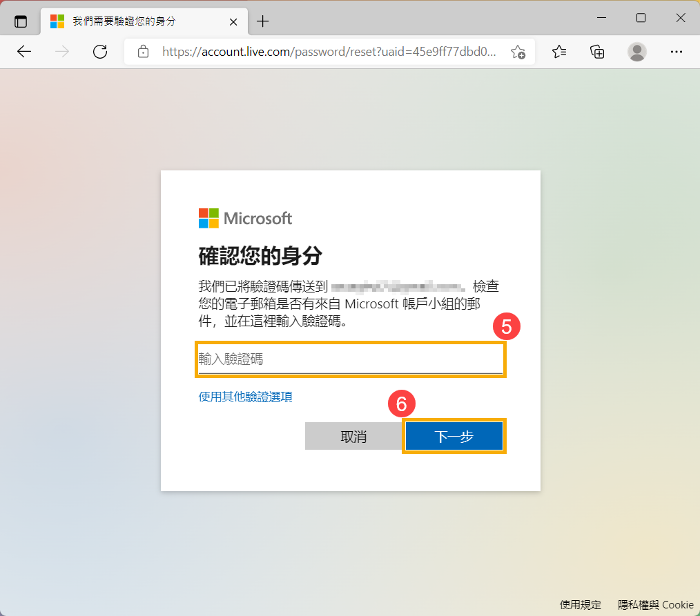
Task: Open the Collections panel
Action: click(x=597, y=52)
